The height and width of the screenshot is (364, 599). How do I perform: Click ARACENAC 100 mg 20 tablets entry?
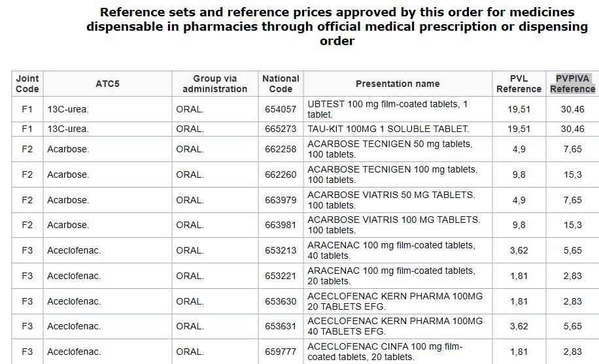[390, 276]
